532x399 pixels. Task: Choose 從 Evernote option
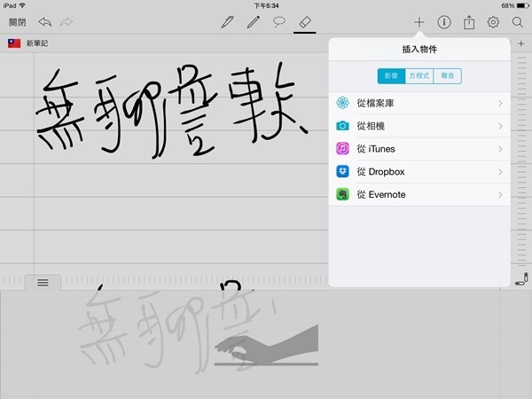[419, 195]
